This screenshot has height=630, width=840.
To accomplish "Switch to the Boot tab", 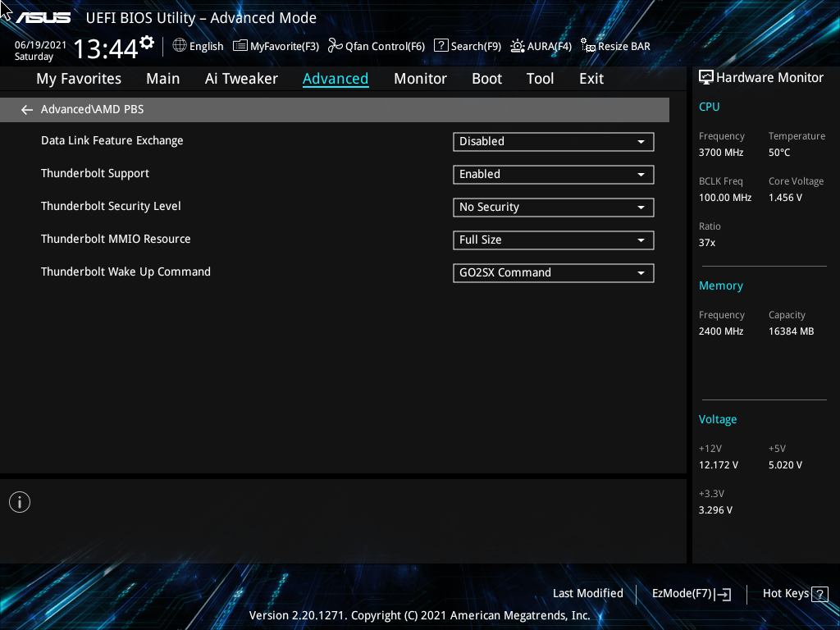I will coord(486,78).
